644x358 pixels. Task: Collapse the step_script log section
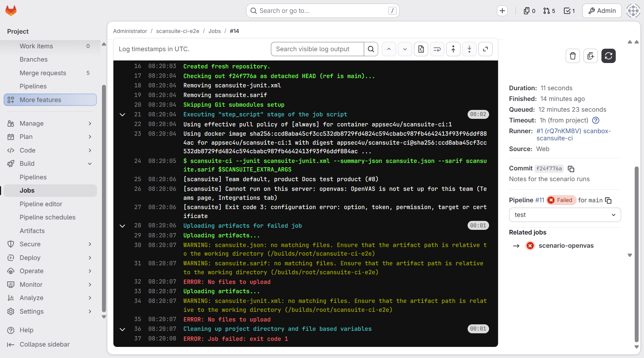pyautogui.click(x=122, y=115)
